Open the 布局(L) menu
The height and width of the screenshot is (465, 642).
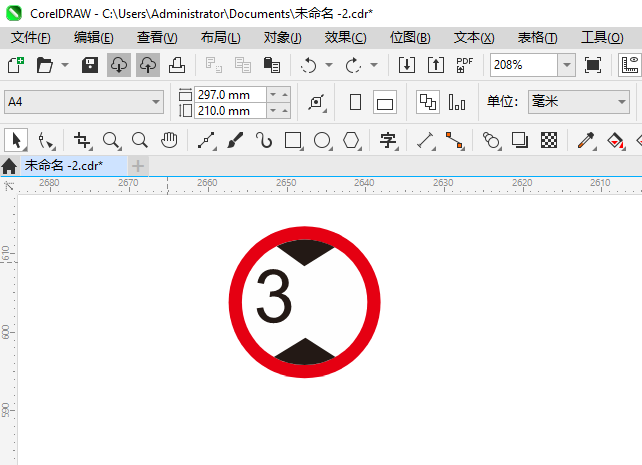(x=221, y=38)
